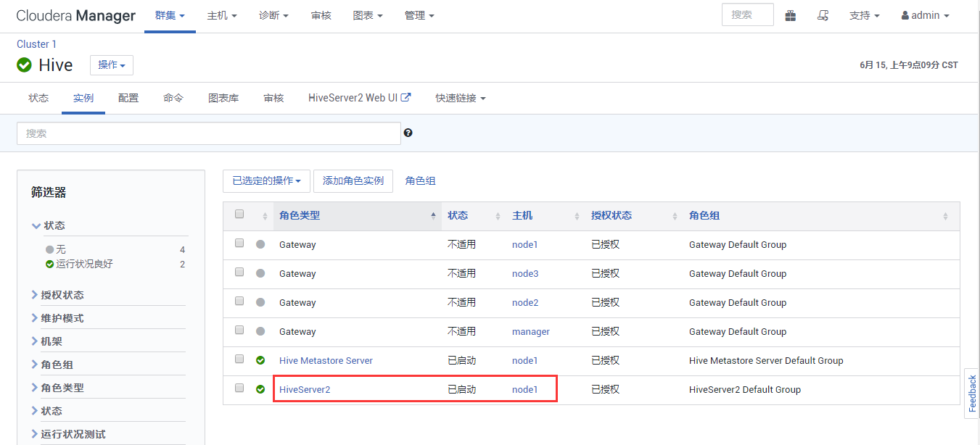The width and height of the screenshot is (980, 445).
Task: Open the 管理 dropdown menu
Action: (419, 15)
